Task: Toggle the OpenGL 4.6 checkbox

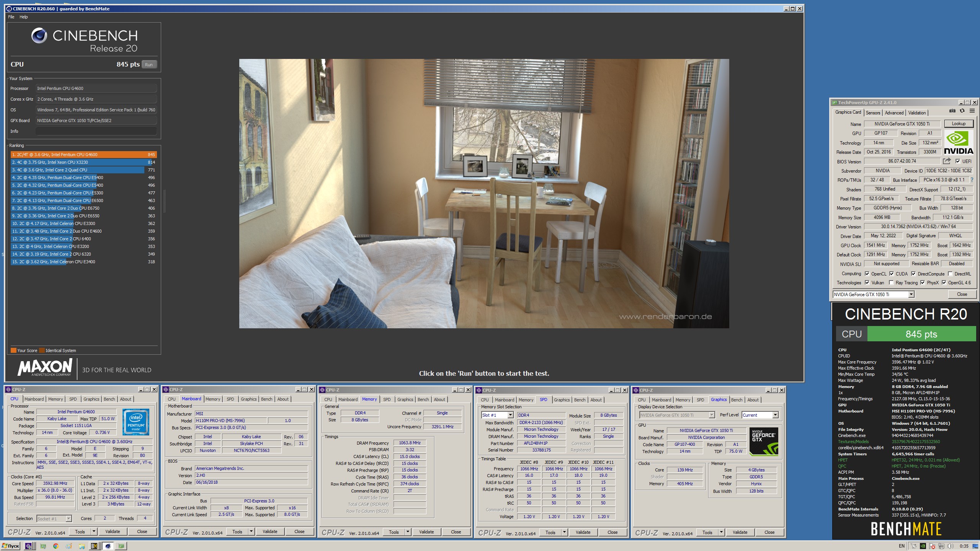Action: pos(944,282)
